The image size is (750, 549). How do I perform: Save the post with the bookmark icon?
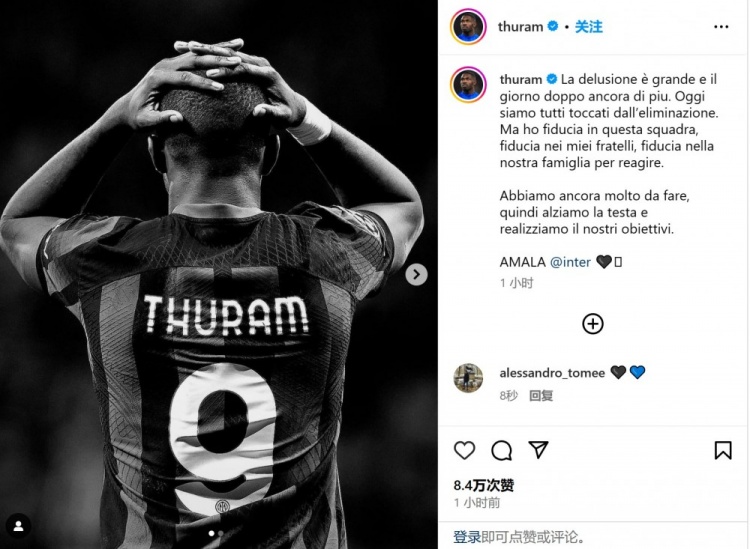(723, 450)
